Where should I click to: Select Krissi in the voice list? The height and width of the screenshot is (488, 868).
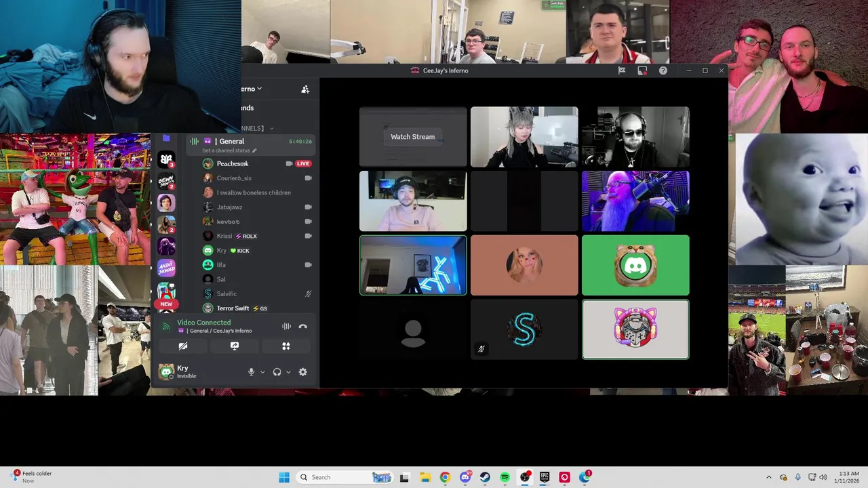pos(224,236)
